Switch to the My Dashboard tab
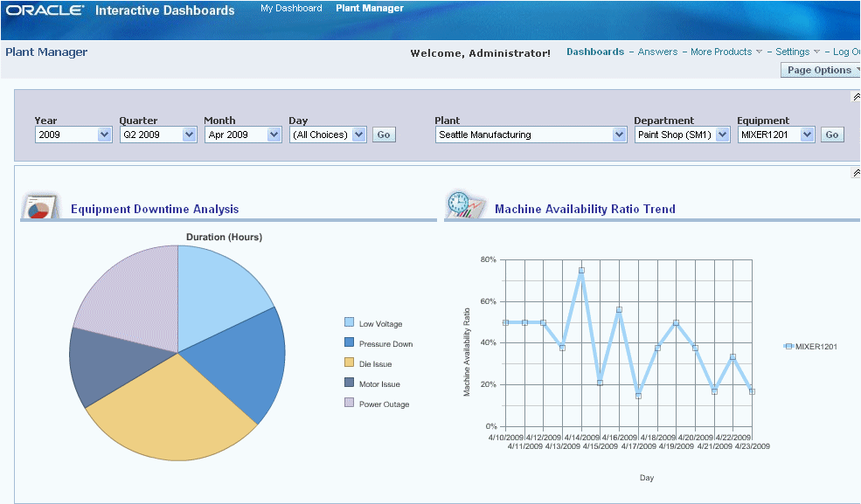 291,8
